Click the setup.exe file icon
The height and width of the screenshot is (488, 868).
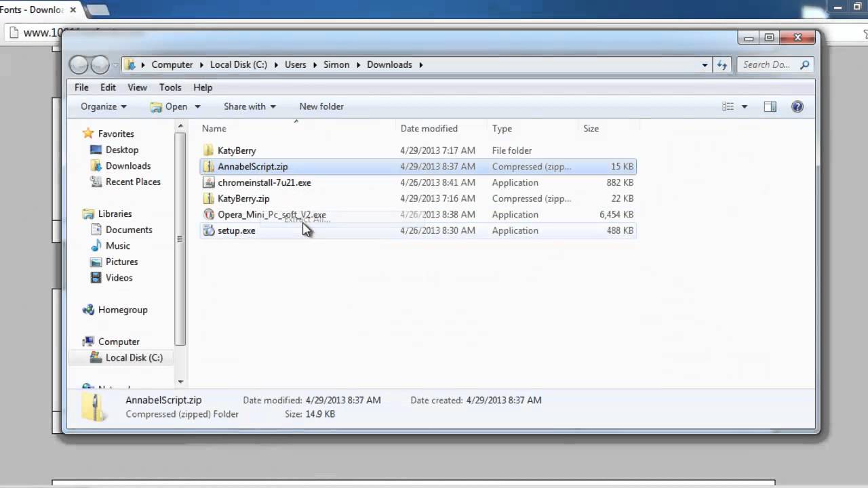click(x=209, y=230)
